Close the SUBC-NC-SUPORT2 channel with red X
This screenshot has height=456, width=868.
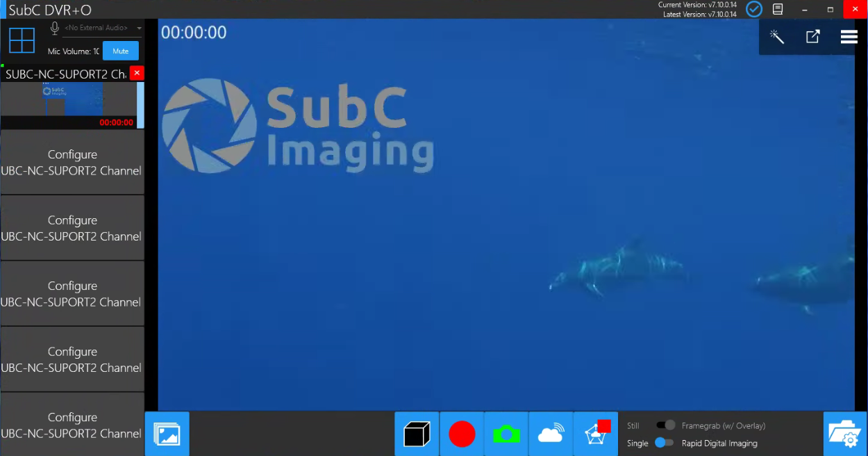(137, 73)
